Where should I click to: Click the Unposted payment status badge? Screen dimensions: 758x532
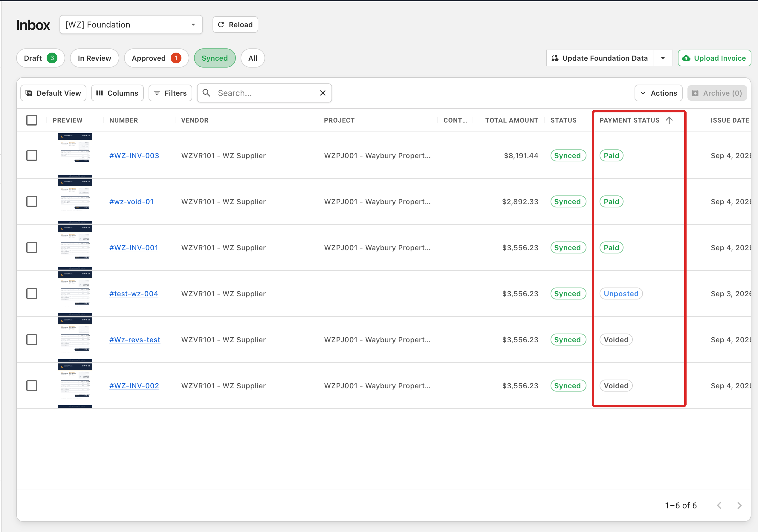click(x=621, y=293)
